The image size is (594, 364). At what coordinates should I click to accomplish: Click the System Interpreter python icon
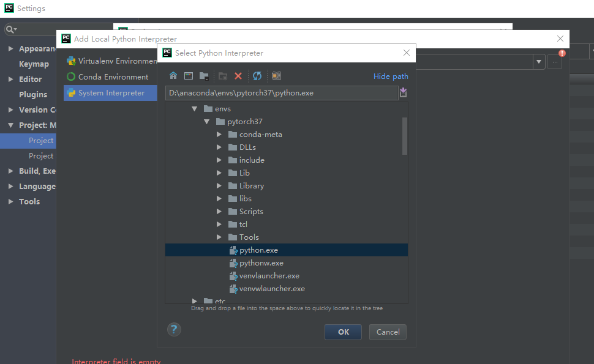click(71, 93)
